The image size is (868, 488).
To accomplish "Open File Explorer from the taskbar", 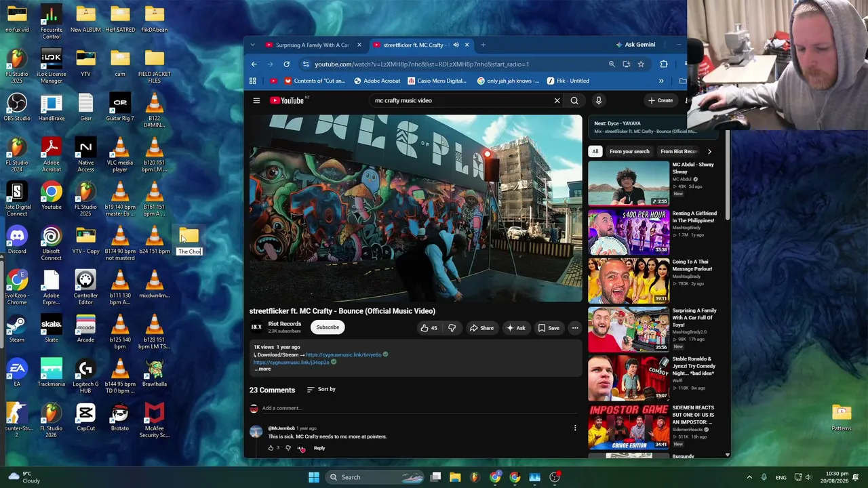I will (455, 477).
